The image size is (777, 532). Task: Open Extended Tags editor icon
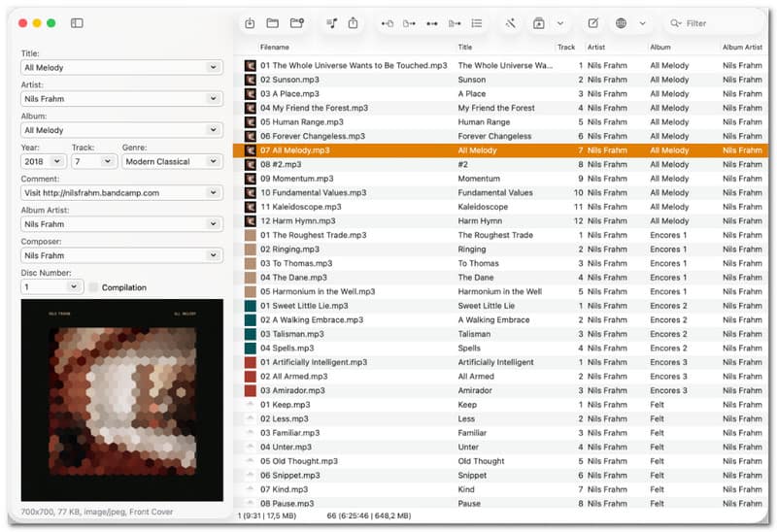coord(593,22)
